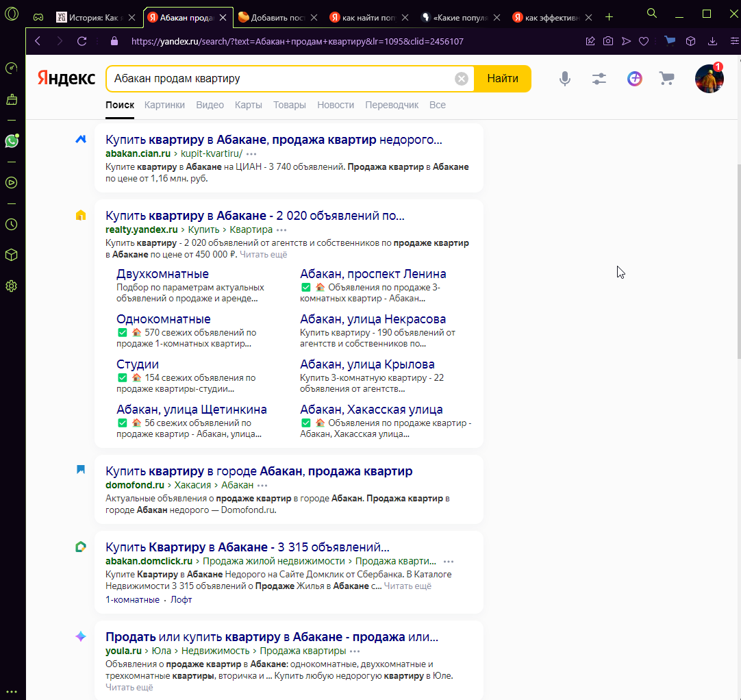
Task: Click the Найти search button
Action: pyautogui.click(x=503, y=79)
